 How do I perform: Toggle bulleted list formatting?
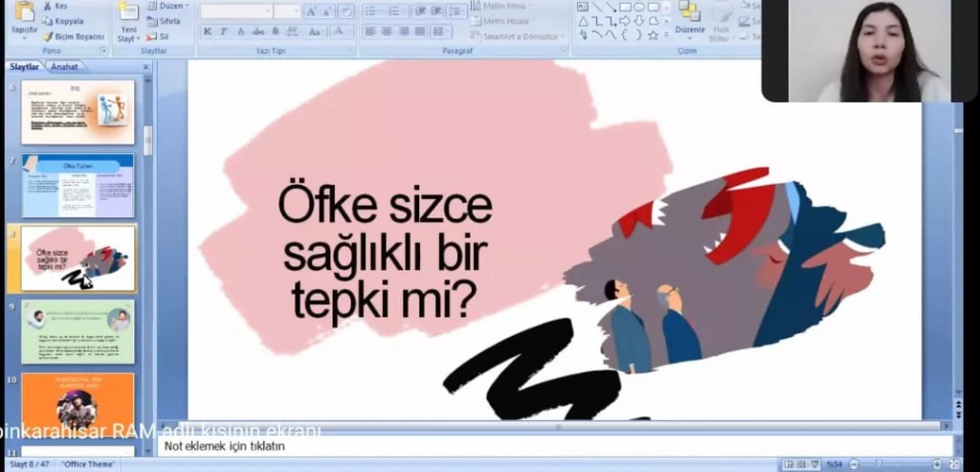[372, 11]
